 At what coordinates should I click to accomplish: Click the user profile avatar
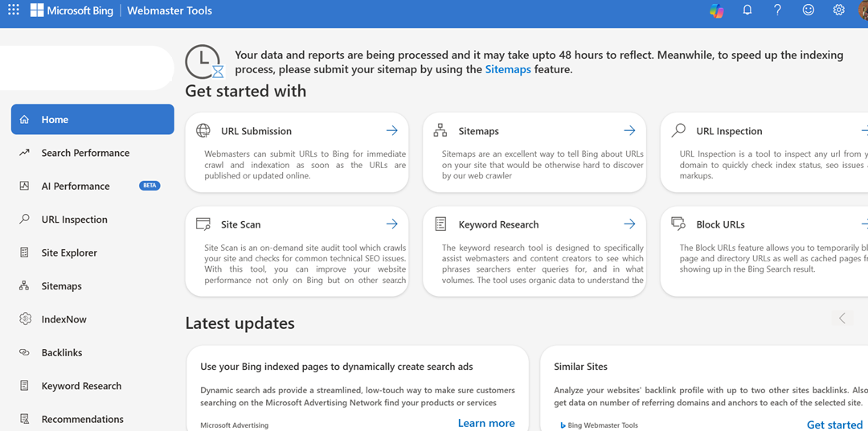[x=862, y=10]
